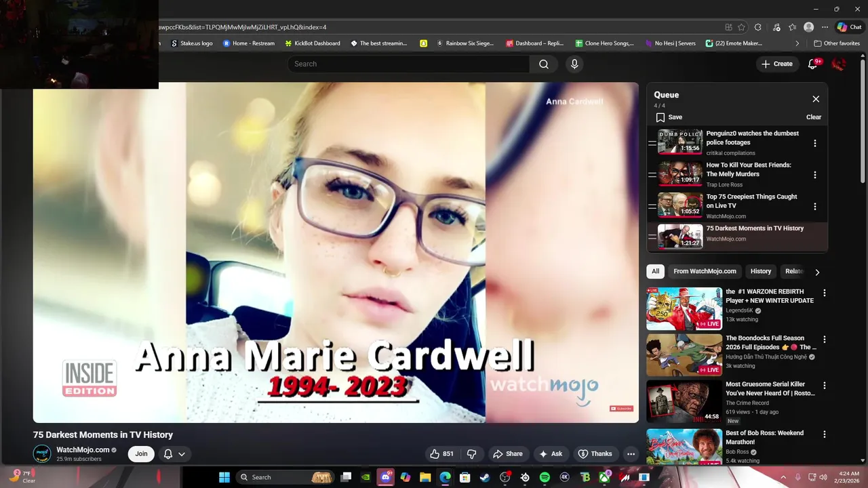Open WARZONE REBIRTH live stream thumbnail
The height and width of the screenshot is (488, 868).
[684, 308]
